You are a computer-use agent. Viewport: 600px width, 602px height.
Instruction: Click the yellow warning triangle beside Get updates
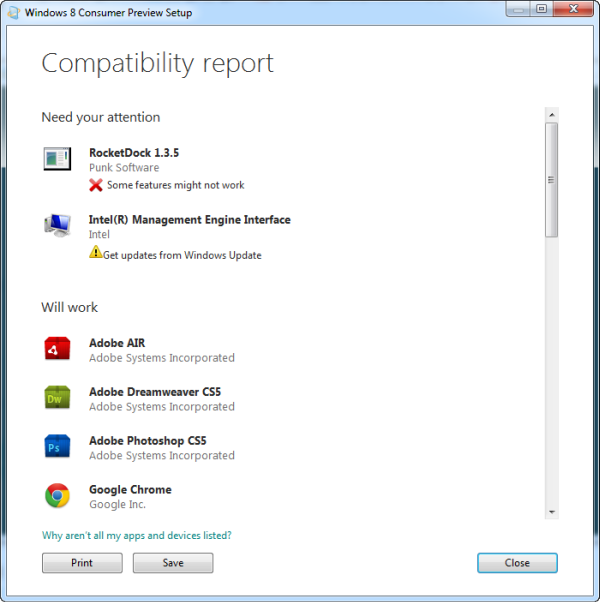95,252
